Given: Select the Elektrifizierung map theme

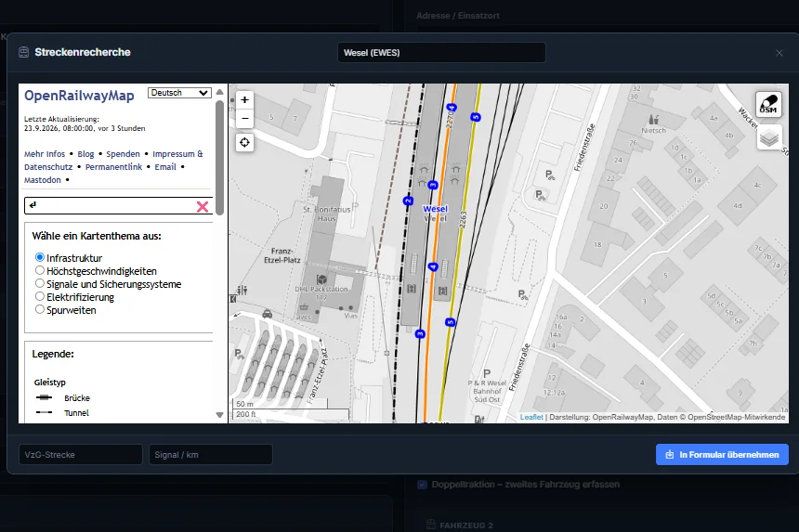Looking at the screenshot, I should (40, 296).
